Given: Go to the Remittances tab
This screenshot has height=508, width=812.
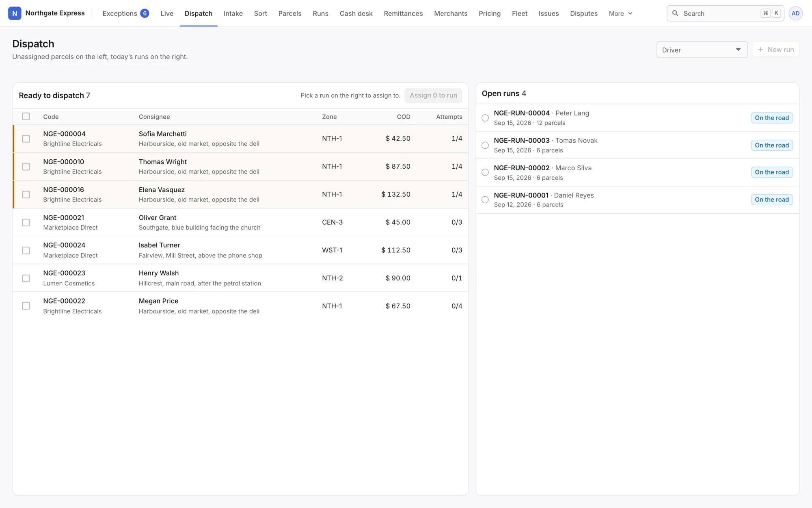Looking at the screenshot, I should 403,13.
